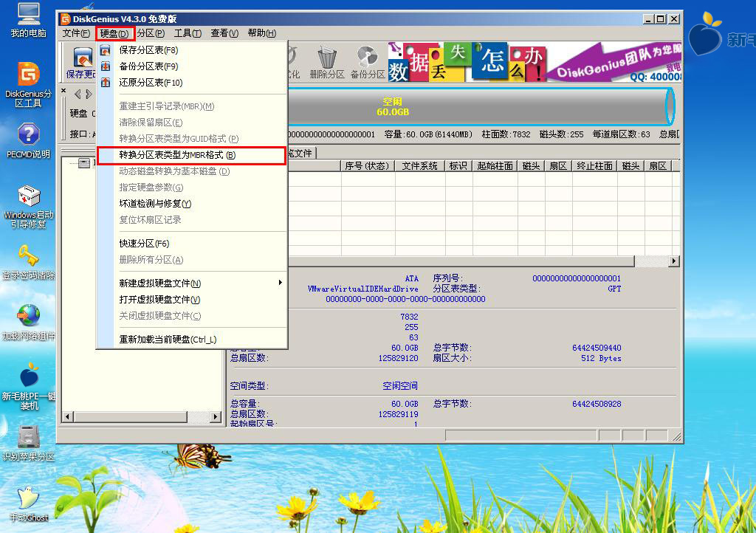Go to next disk with right arrow
Viewport: 756px width, 533px height.
[x=89, y=94]
